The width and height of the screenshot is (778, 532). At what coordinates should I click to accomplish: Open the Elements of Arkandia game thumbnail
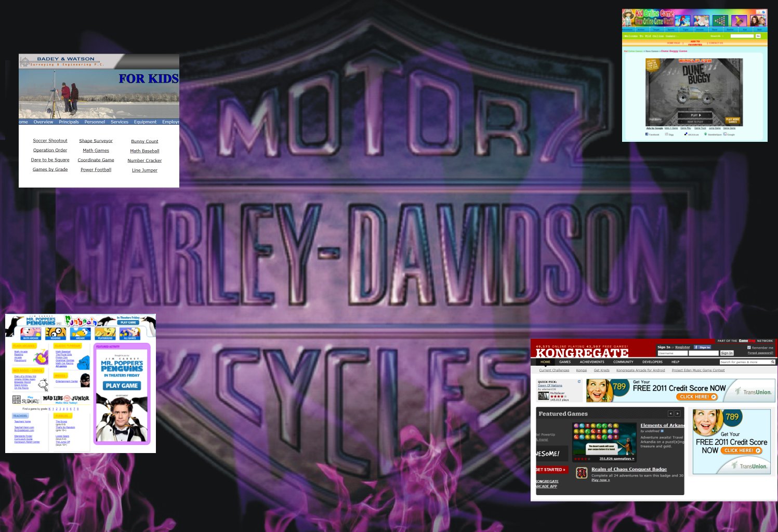[604, 442]
